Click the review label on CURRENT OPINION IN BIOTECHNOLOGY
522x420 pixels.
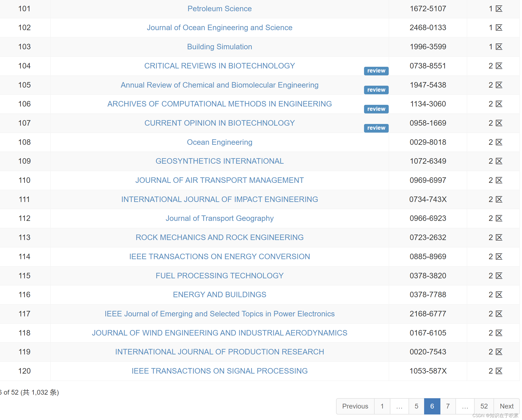[x=376, y=128]
